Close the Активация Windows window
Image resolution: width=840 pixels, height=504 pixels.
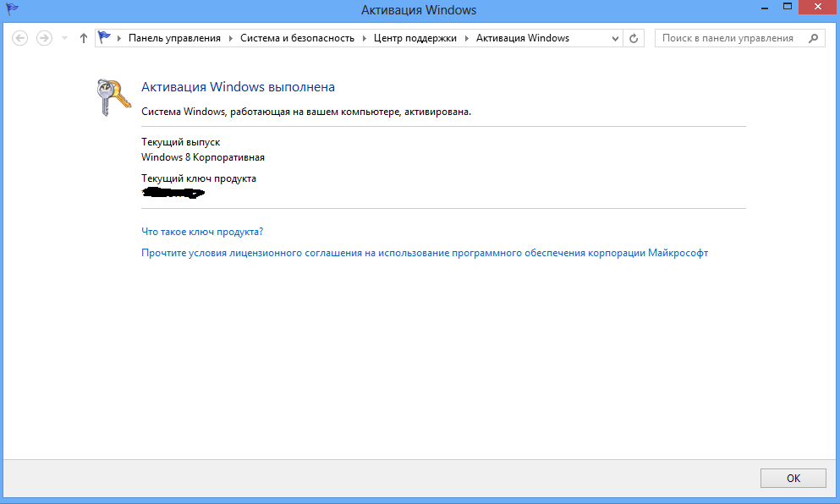pos(818,8)
